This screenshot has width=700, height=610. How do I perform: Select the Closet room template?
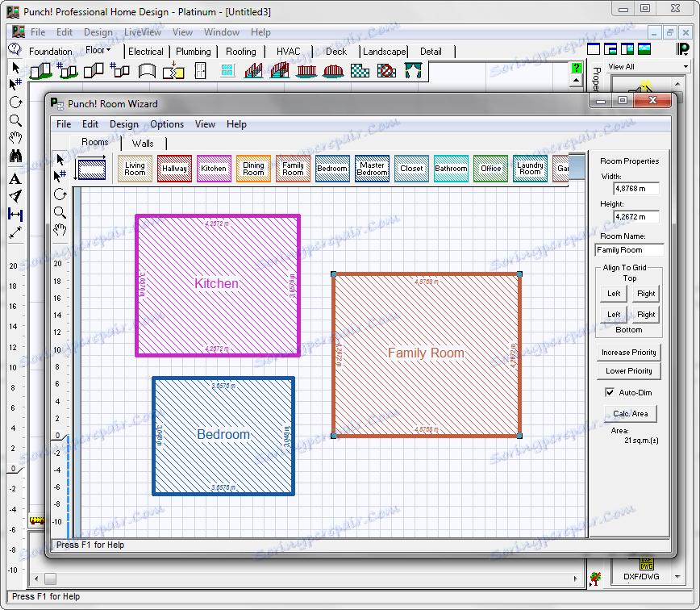[x=411, y=169]
